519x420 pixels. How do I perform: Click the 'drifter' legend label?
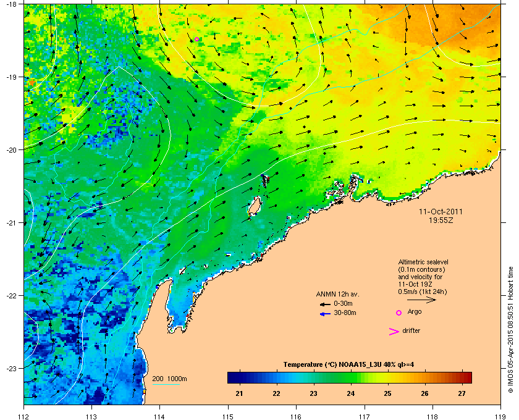[x=411, y=330]
